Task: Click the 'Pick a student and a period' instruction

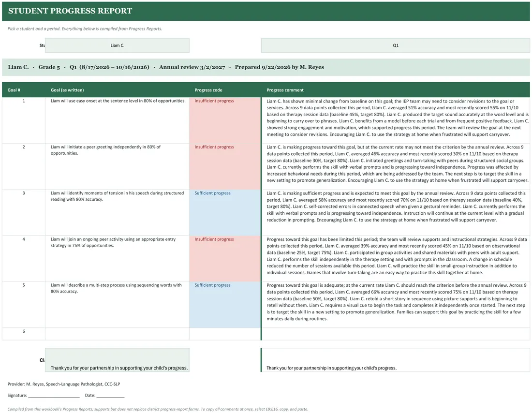Action: [85, 29]
